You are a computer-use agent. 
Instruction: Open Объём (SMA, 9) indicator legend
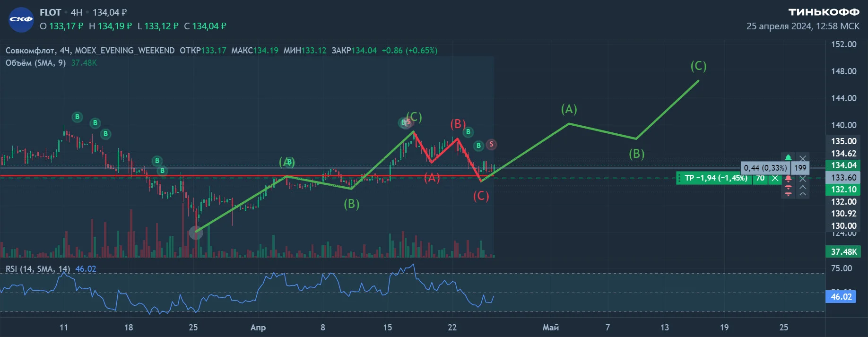(x=35, y=63)
